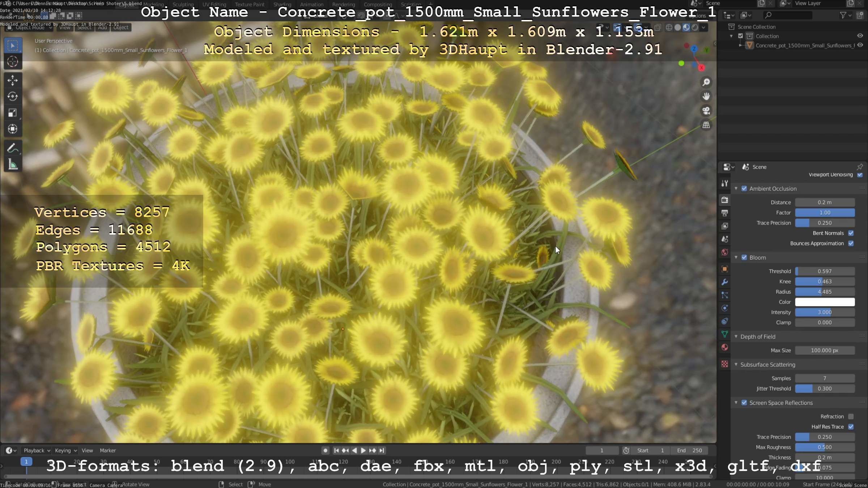
Task: Open the Active Tool properties tab
Action: click(724, 183)
